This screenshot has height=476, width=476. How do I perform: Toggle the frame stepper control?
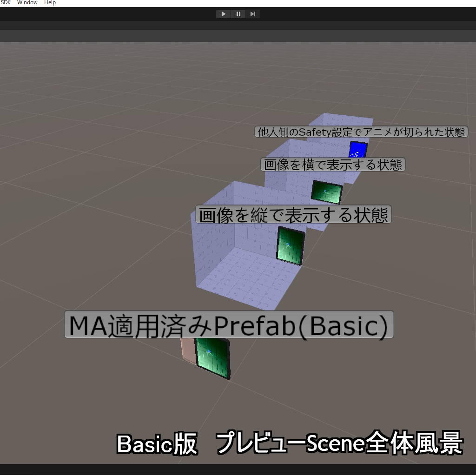[253, 13]
